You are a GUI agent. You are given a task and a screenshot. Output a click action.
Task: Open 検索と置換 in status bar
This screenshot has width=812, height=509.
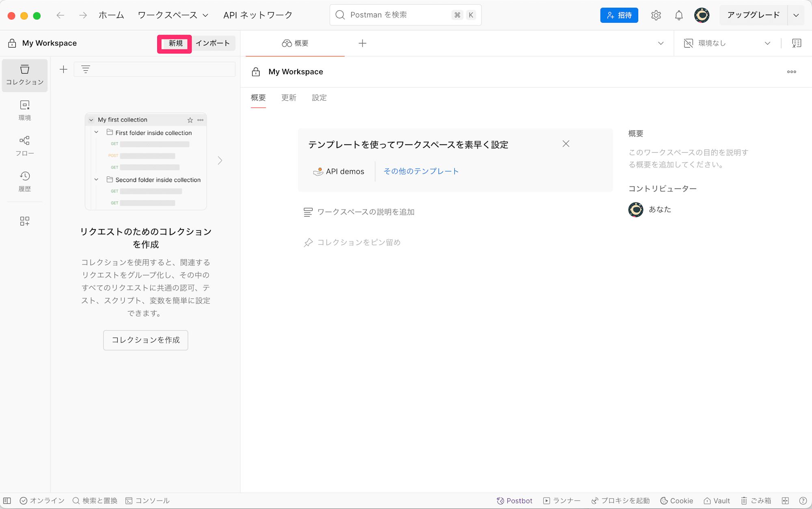(95, 500)
